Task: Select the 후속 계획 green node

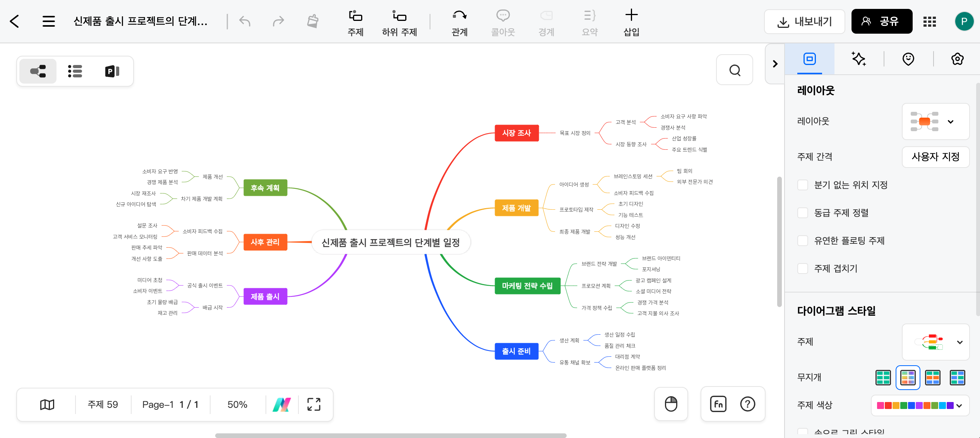Action: point(265,188)
